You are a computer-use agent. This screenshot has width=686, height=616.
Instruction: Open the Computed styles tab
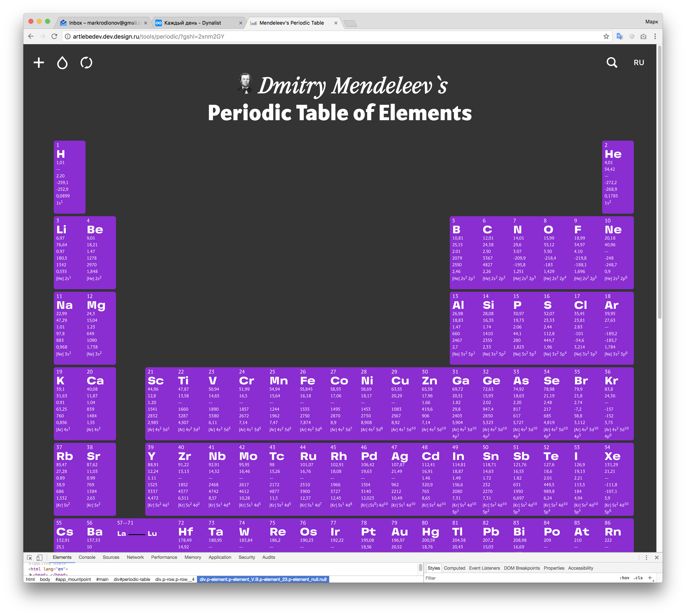coord(454,568)
